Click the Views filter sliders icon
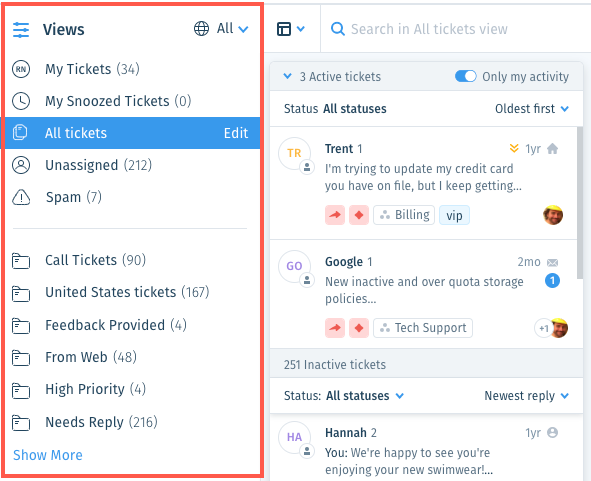The image size is (591, 481). coord(21,29)
